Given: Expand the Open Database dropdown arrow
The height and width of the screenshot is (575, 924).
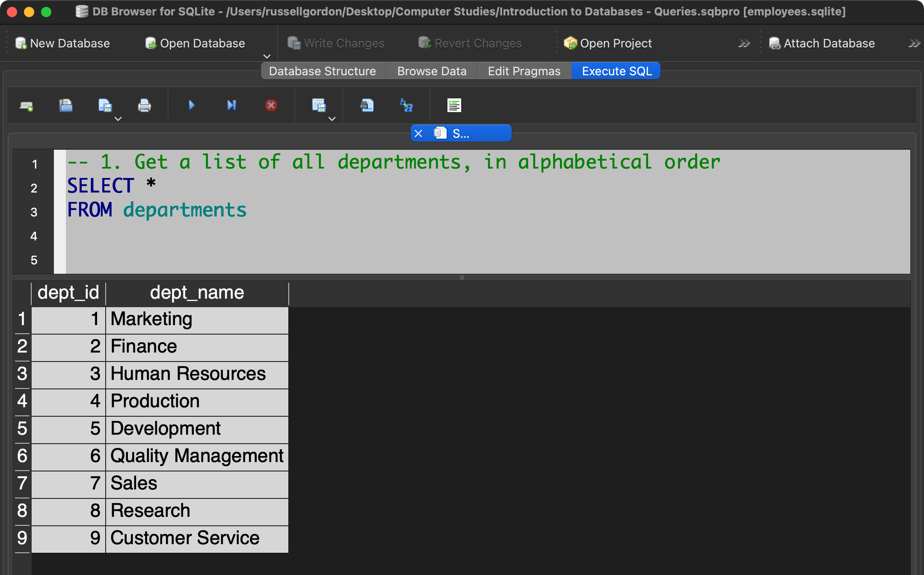Looking at the screenshot, I should 267,56.
